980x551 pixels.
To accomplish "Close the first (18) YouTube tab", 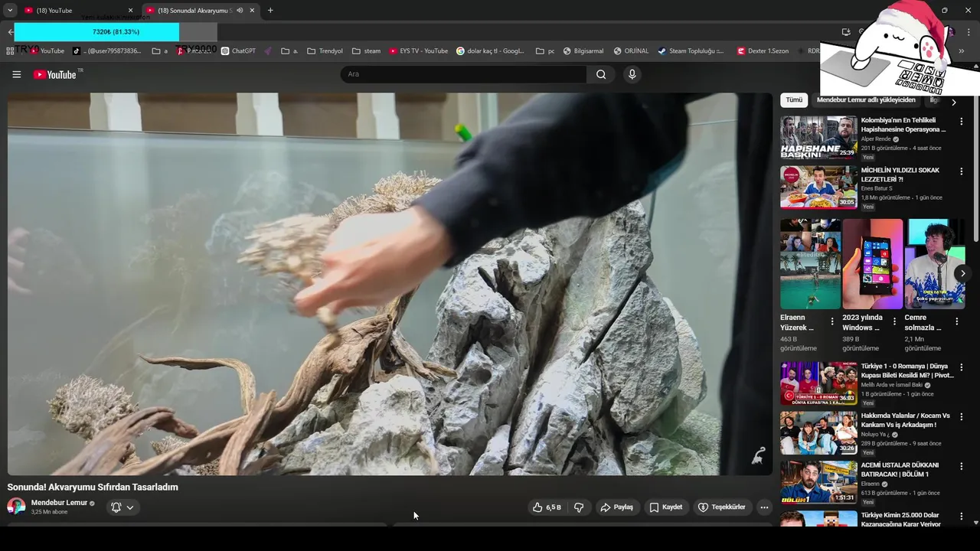I will (x=130, y=11).
